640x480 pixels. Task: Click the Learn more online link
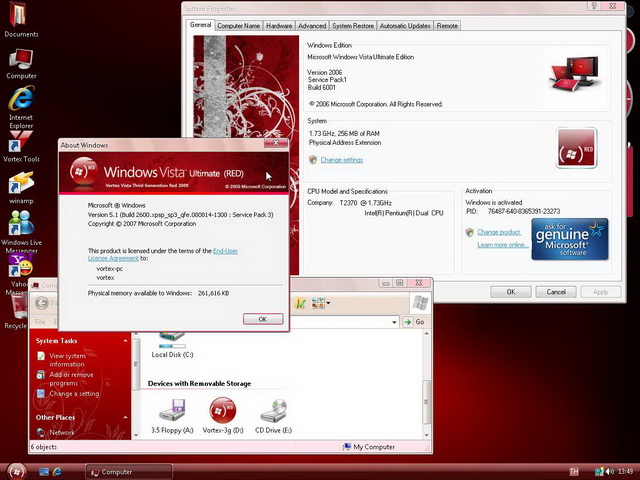(503, 244)
